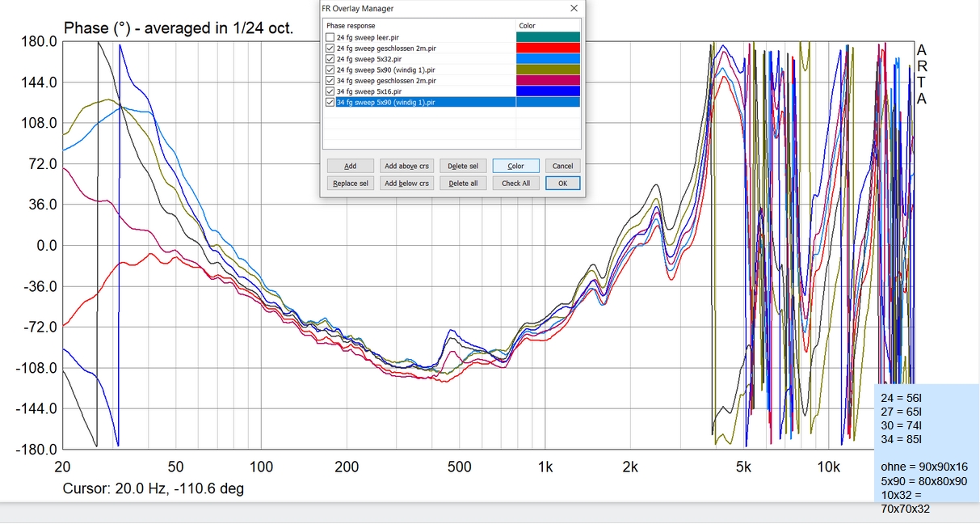Viewport: 980px width, 524px height.
Task: Click the '24 = 56l' note line
Action: pyautogui.click(x=901, y=398)
